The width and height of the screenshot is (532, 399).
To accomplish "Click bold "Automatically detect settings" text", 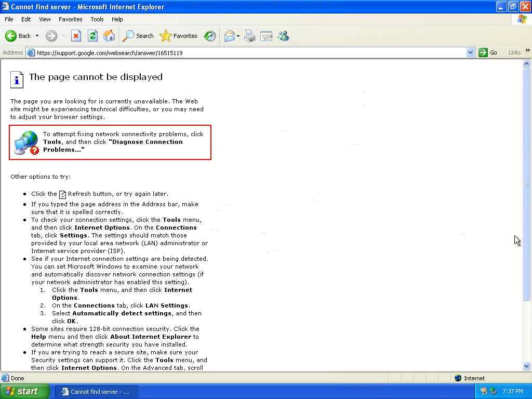I will 122,313.
